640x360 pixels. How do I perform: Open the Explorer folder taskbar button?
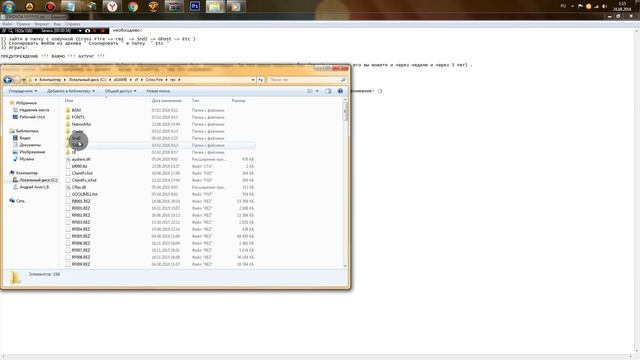pyautogui.click(x=215, y=6)
